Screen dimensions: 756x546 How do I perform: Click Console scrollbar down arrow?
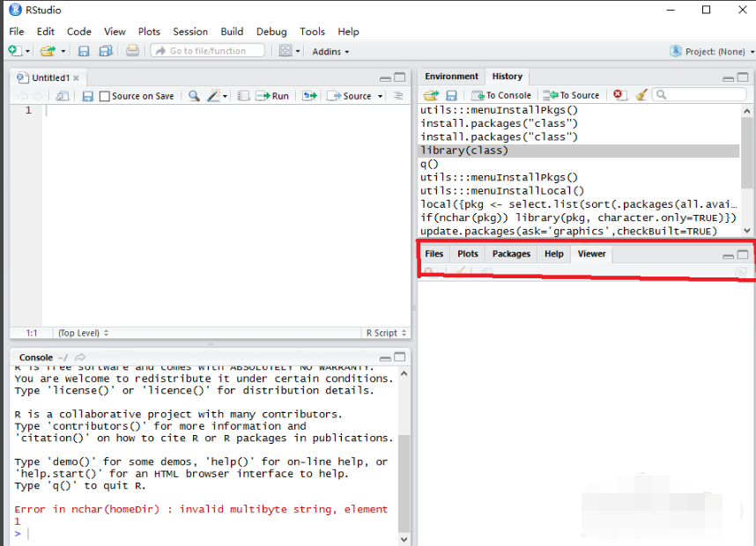pyautogui.click(x=404, y=540)
